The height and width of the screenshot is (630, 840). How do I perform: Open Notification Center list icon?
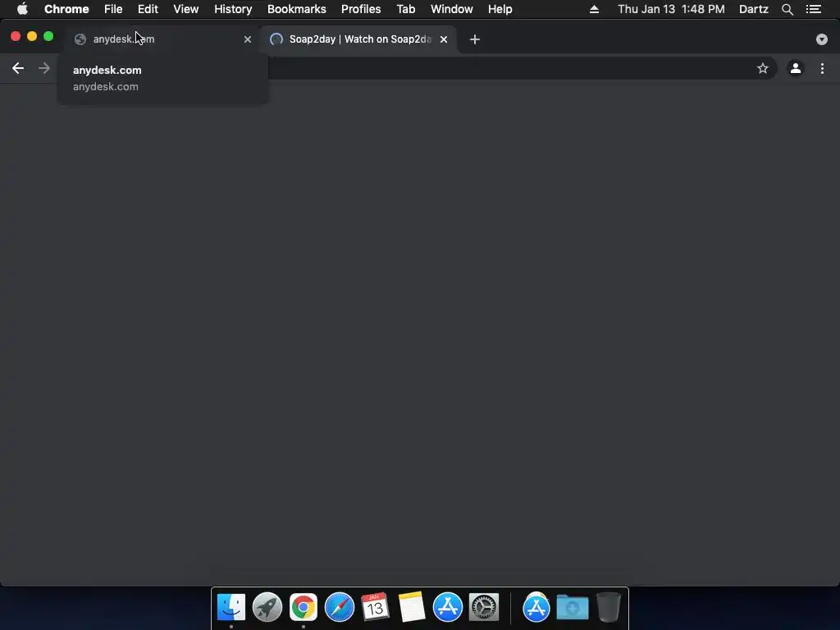click(x=814, y=9)
